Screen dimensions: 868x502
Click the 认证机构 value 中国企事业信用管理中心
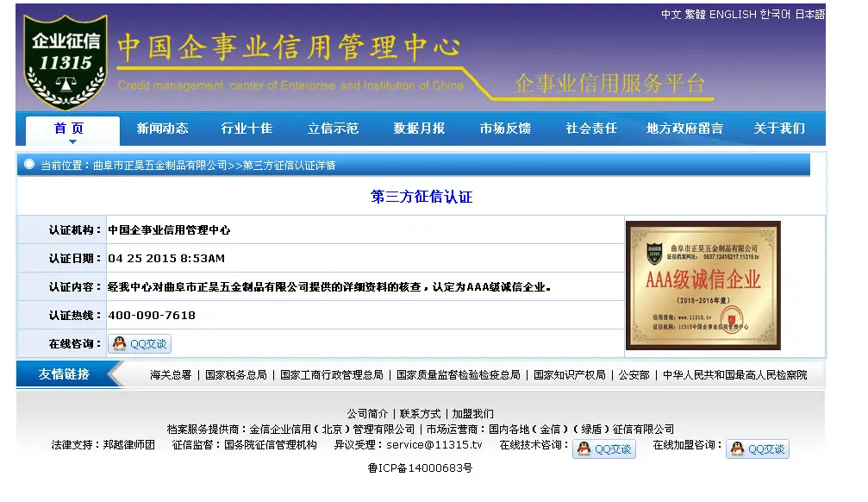pos(169,230)
